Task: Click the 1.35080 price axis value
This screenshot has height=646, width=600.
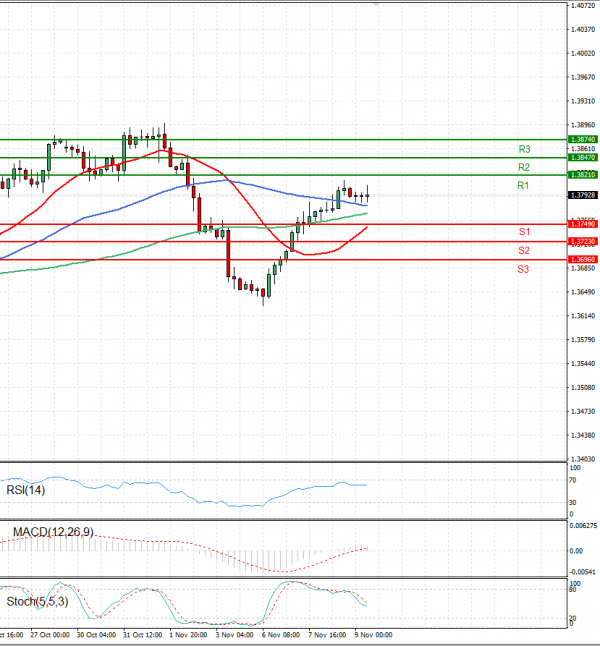Action: pyautogui.click(x=583, y=388)
